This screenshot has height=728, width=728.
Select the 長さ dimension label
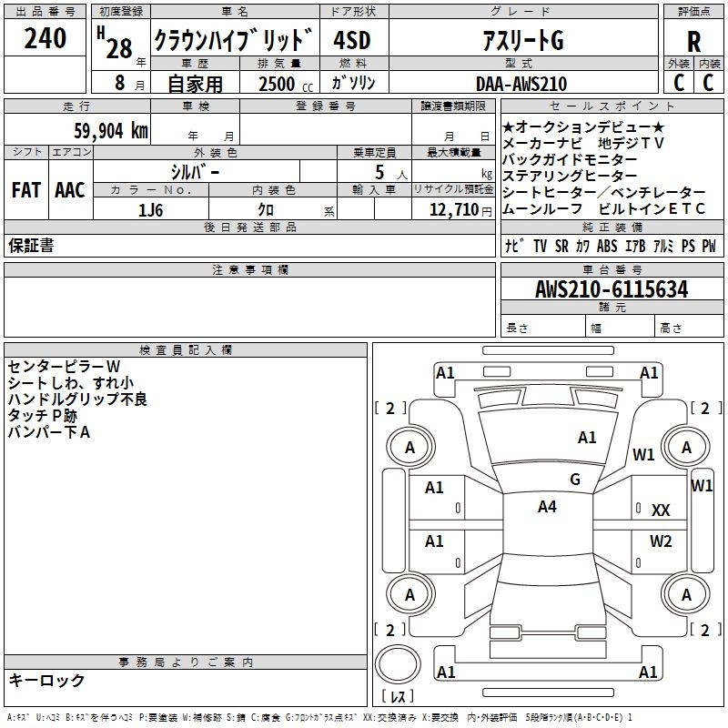517,328
